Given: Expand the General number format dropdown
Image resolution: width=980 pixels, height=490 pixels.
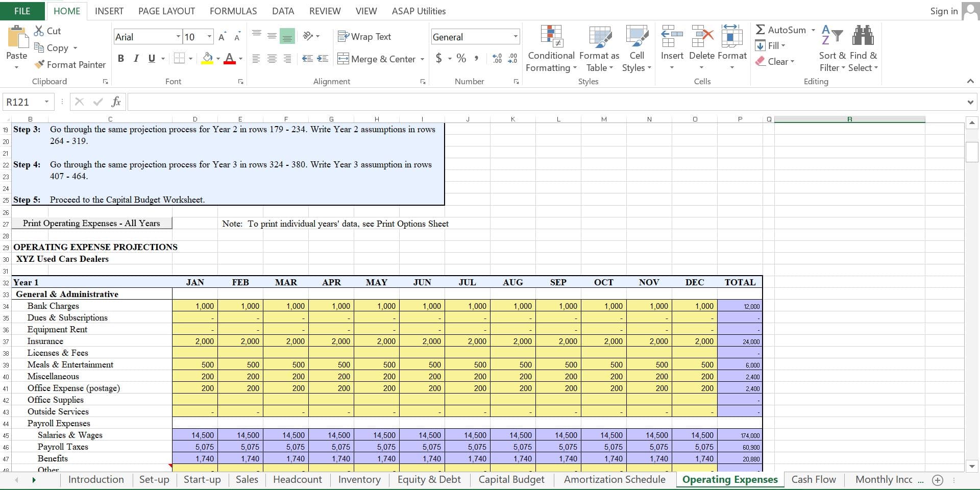Looking at the screenshot, I should click(x=516, y=36).
